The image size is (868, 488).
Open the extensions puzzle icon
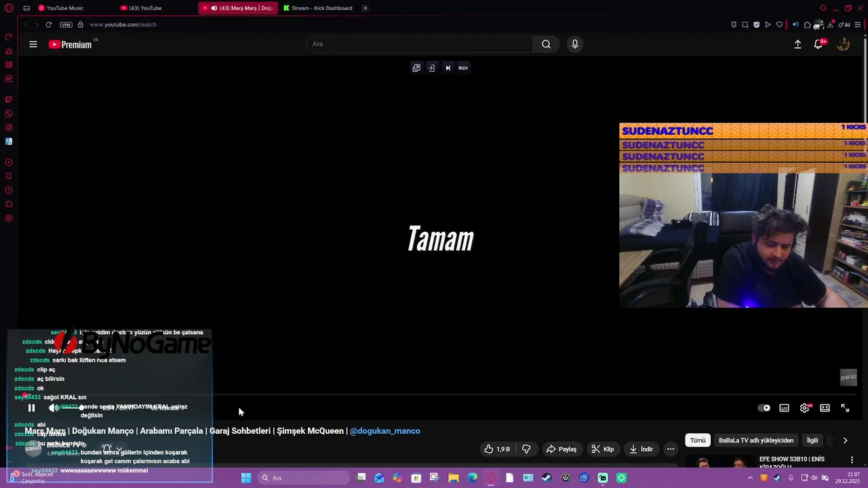(x=807, y=24)
